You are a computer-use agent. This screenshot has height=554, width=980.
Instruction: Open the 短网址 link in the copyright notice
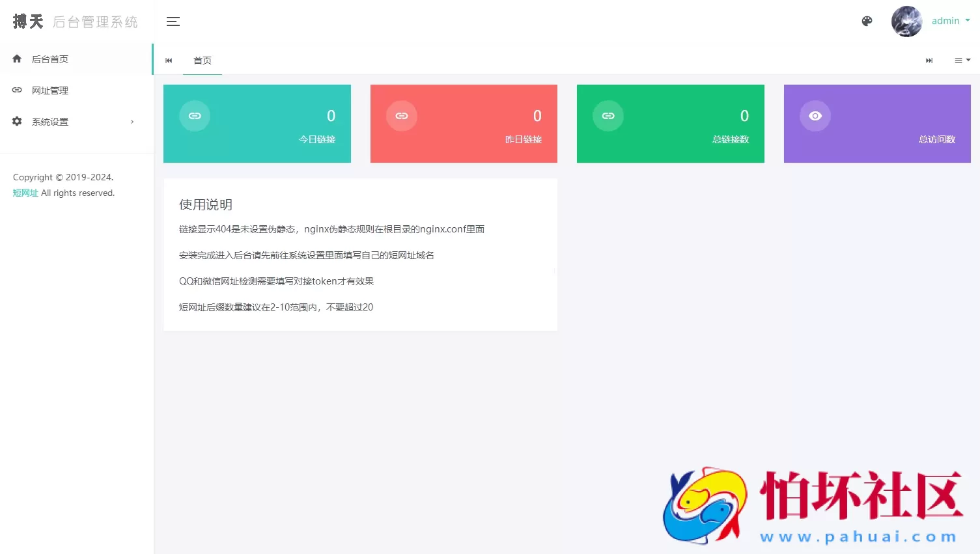[25, 193]
